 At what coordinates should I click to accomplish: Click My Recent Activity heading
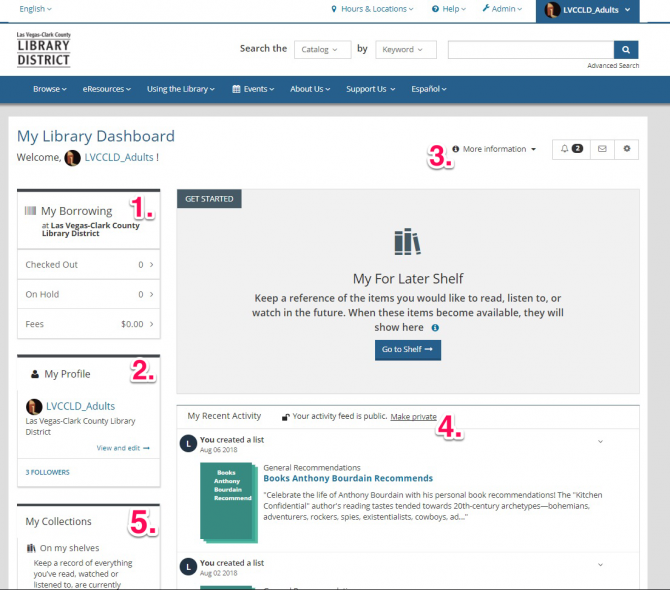coord(224,416)
